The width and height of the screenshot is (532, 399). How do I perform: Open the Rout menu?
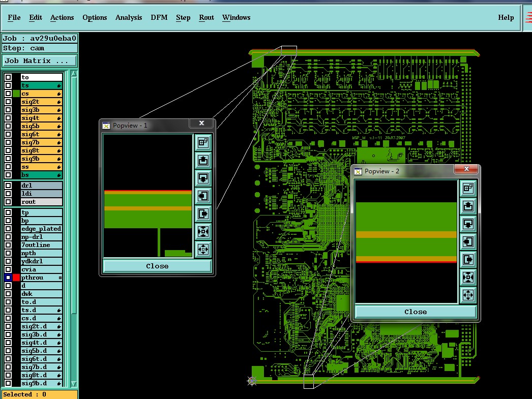206,18
